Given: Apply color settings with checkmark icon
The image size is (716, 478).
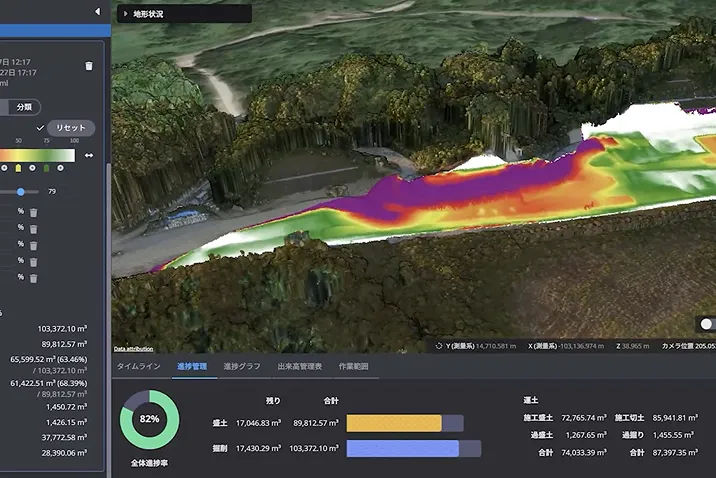Looking at the screenshot, I should pos(40,128).
